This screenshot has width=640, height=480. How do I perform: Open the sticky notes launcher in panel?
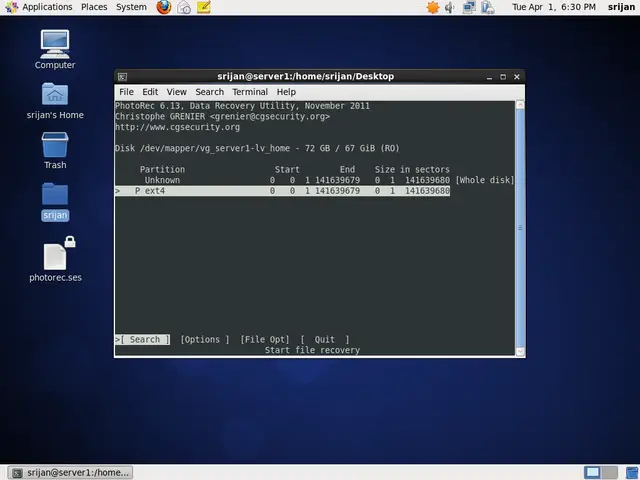[x=204, y=7]
